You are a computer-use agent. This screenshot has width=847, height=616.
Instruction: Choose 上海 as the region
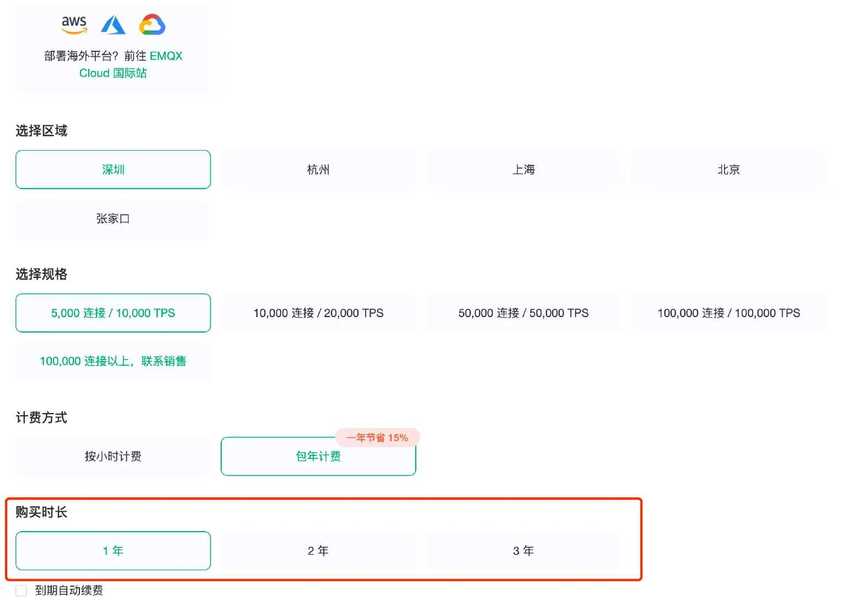pyautogui.click(x=523, y=169)
